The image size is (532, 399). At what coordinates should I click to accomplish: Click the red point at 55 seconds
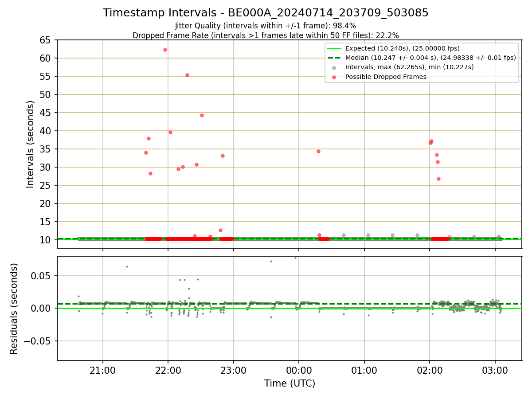(187, 75)
